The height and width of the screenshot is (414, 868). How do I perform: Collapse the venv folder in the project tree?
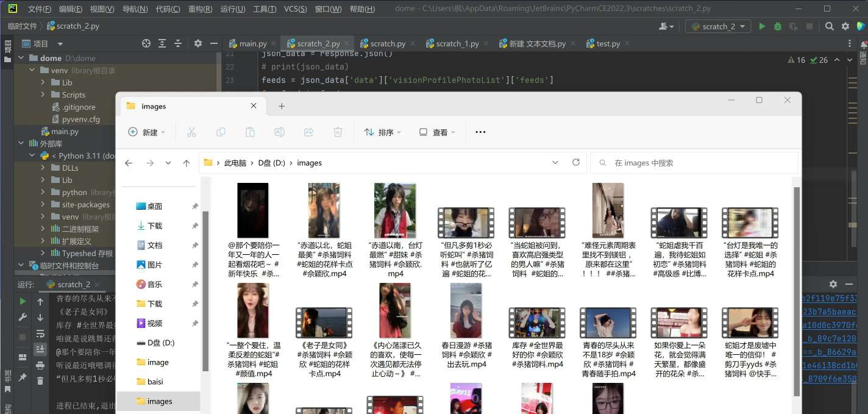click(x=31, y=70)
